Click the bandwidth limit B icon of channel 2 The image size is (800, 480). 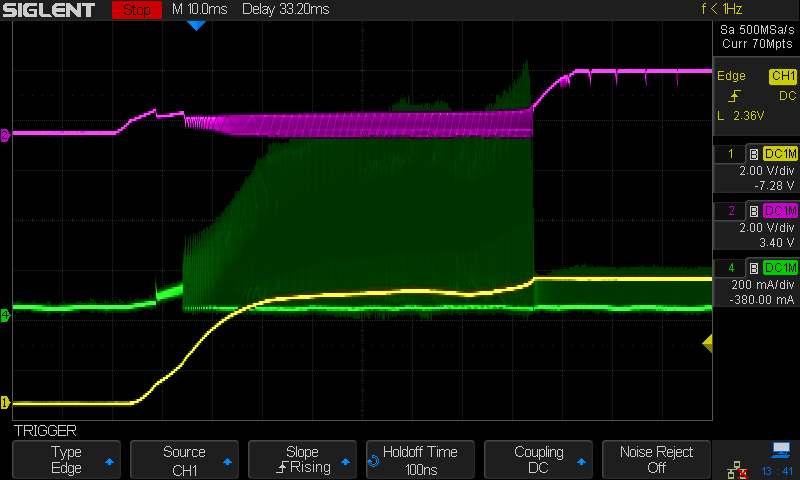click(x=754, y=211)
